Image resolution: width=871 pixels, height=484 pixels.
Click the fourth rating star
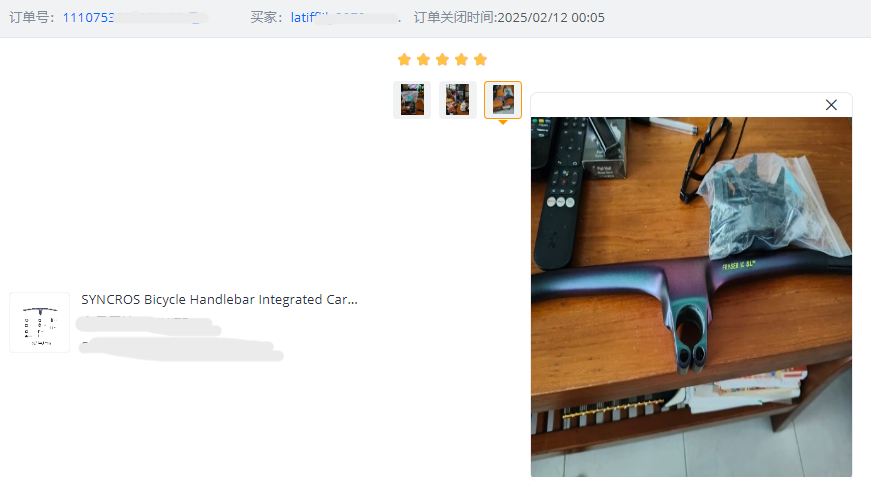click(x=461, y=59)
